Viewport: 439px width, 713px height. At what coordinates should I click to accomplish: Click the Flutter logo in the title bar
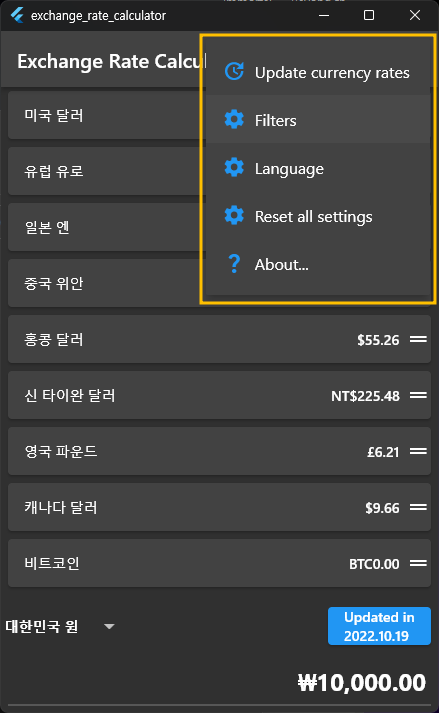pos(17,15)
